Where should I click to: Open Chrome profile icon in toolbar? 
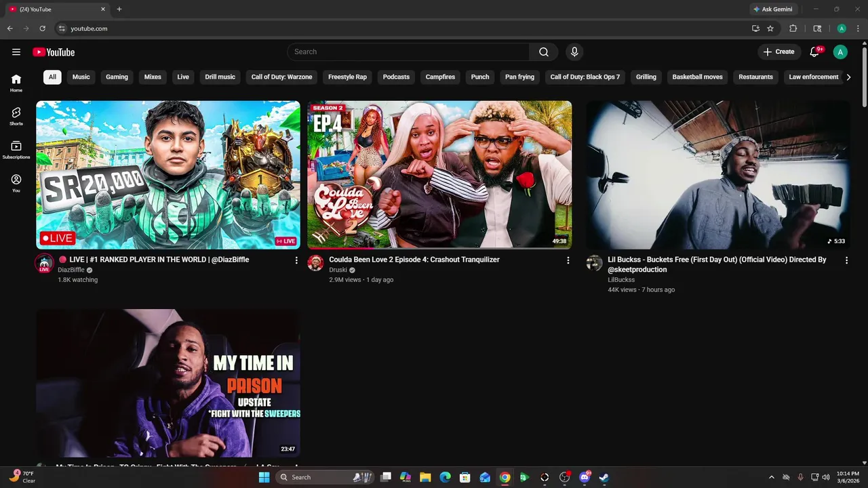pos(842,28)
